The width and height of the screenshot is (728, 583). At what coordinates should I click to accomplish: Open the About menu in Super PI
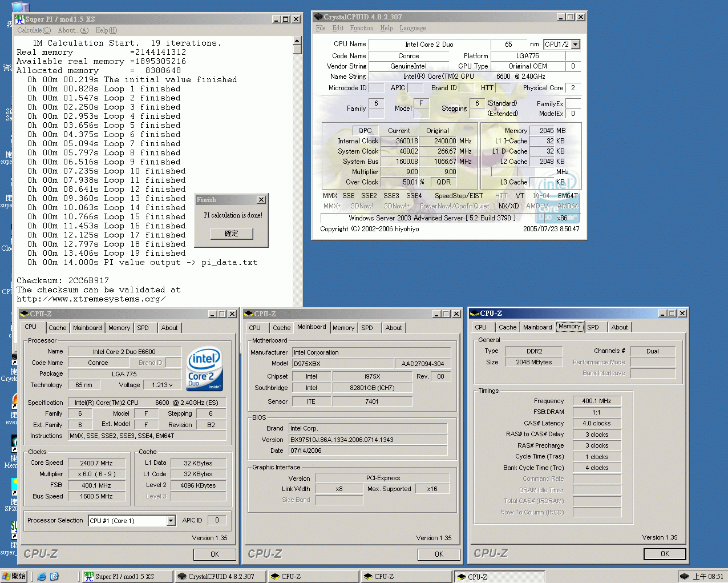click(73, 30)
